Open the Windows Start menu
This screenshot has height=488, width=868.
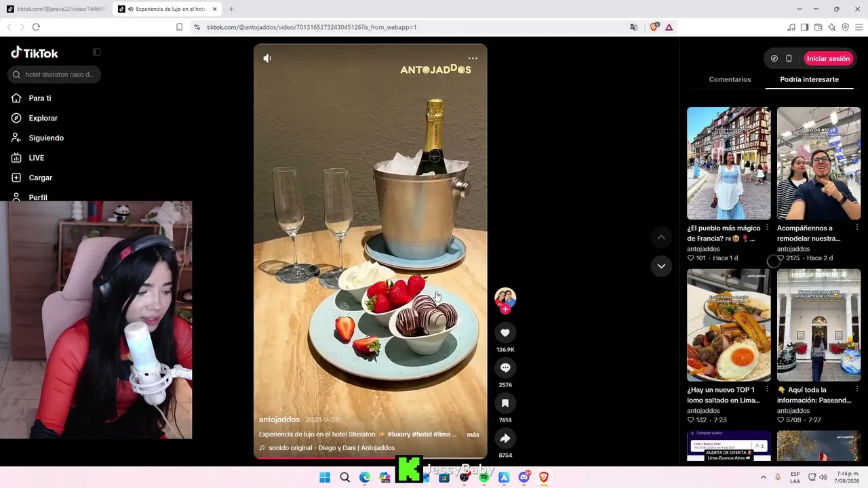coord(325,477)
